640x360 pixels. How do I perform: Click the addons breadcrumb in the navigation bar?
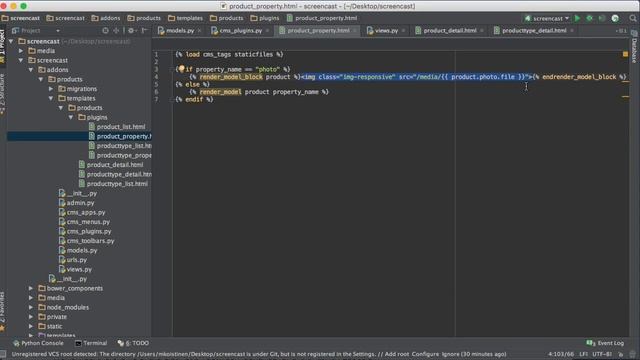[x=106, y=18]
